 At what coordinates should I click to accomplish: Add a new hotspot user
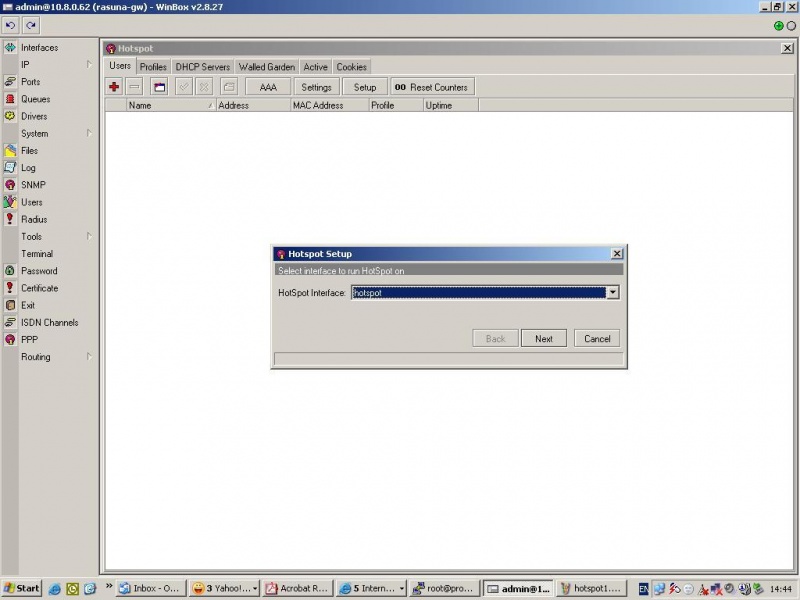[x=113, y=86]
